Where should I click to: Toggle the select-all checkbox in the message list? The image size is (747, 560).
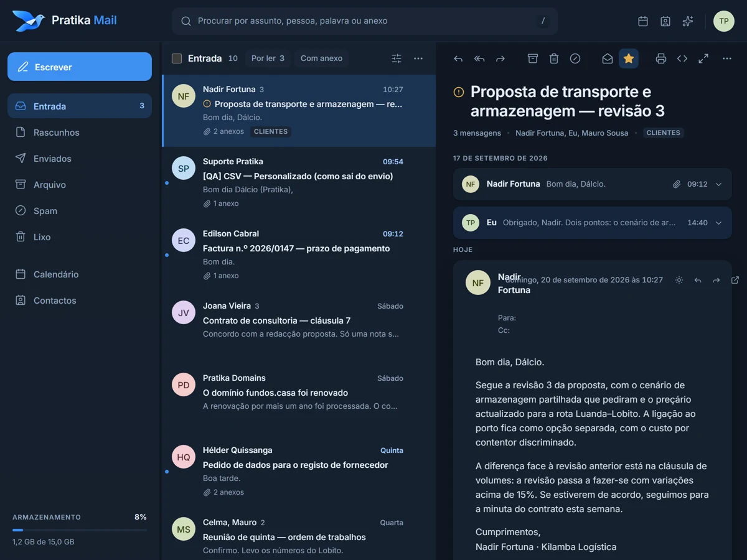point(177,58)
